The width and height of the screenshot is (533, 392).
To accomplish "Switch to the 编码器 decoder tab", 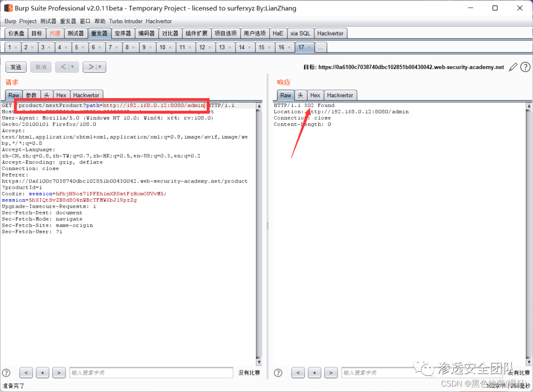I will click(x=147, y=34).
